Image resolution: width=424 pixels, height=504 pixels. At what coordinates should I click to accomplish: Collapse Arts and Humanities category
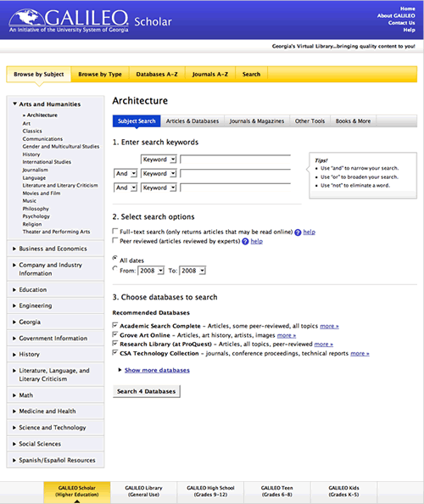14,104
